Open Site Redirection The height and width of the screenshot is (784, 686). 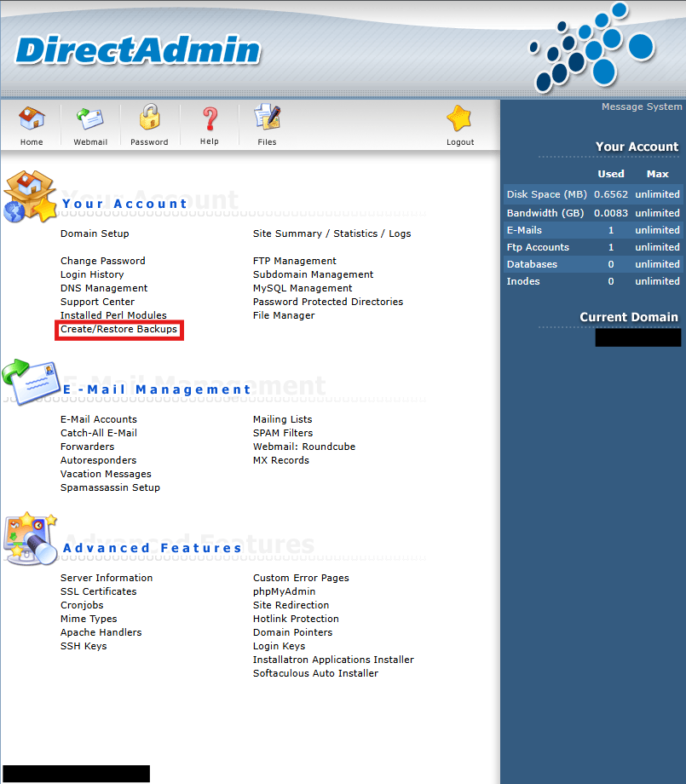[291, 605]
